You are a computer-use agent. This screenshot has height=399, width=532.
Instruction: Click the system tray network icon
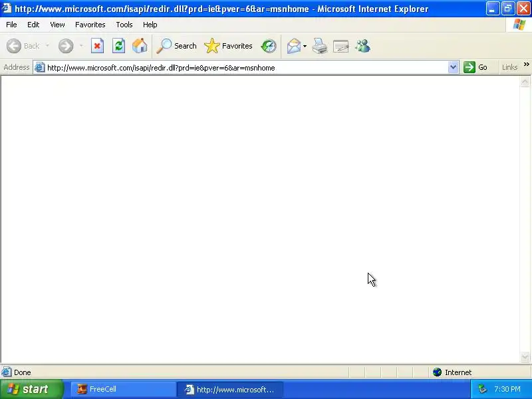(x=482, y=389)
